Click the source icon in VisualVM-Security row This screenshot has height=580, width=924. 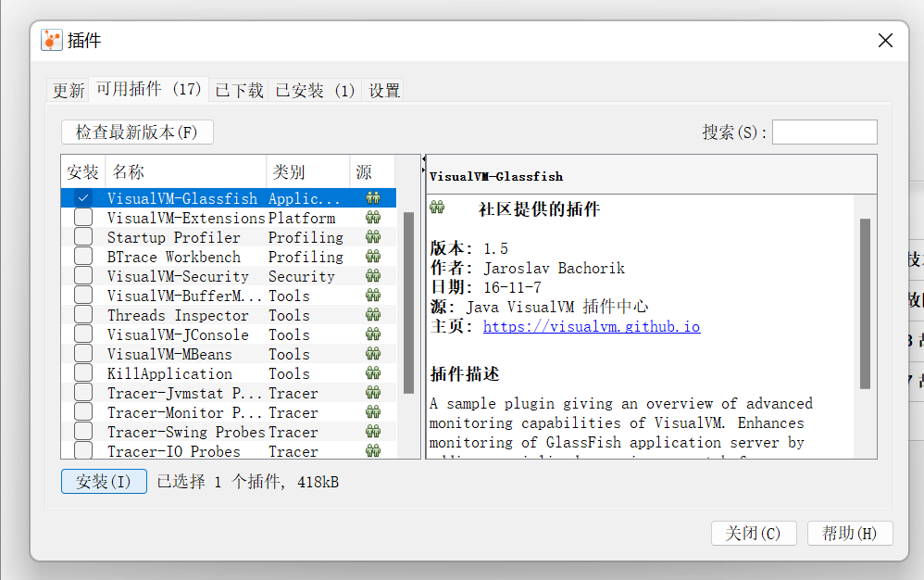373,276
